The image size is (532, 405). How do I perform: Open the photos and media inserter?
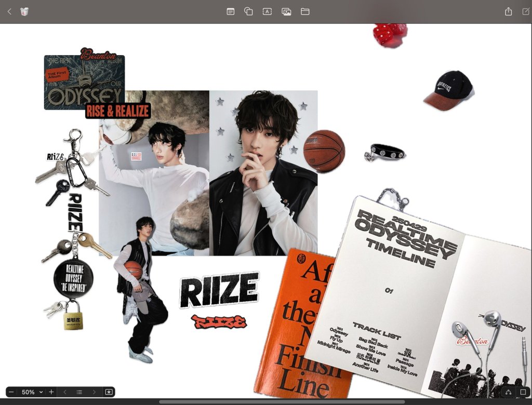286,12
